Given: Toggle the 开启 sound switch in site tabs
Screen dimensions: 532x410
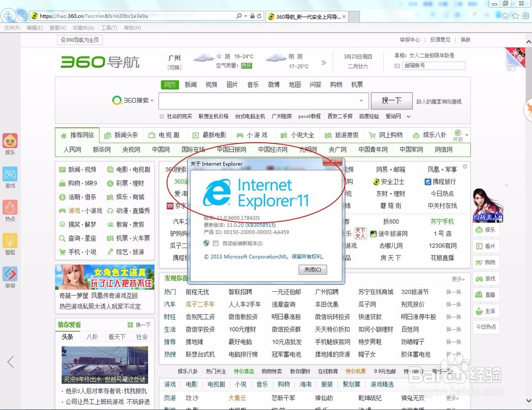Looking at the screenshot, I should 458,135.
